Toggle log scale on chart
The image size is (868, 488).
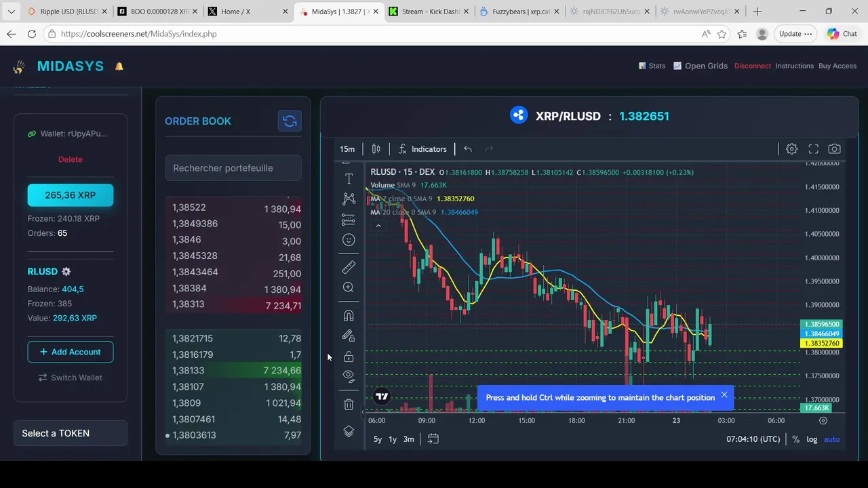[812, 439]
